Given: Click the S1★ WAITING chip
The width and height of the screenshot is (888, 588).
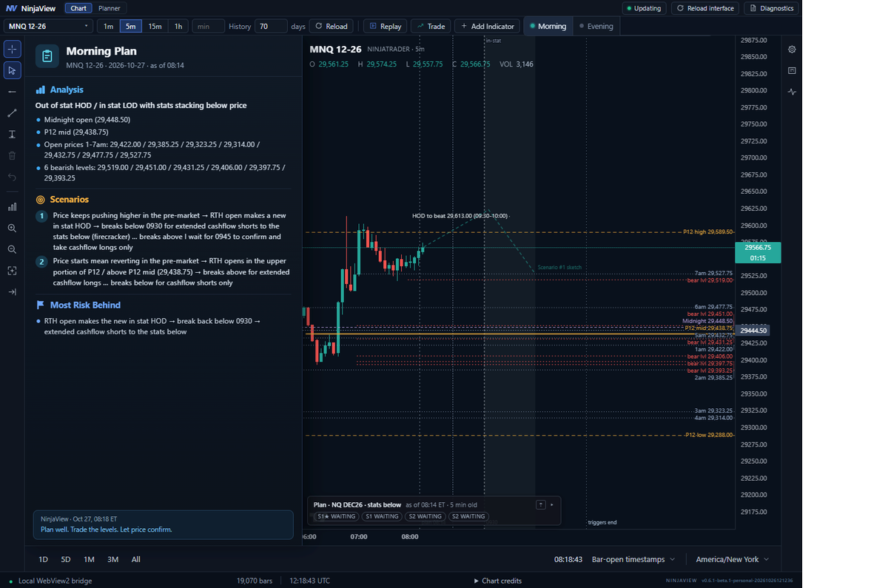Looking at the screenshot, I should [335, 516].
